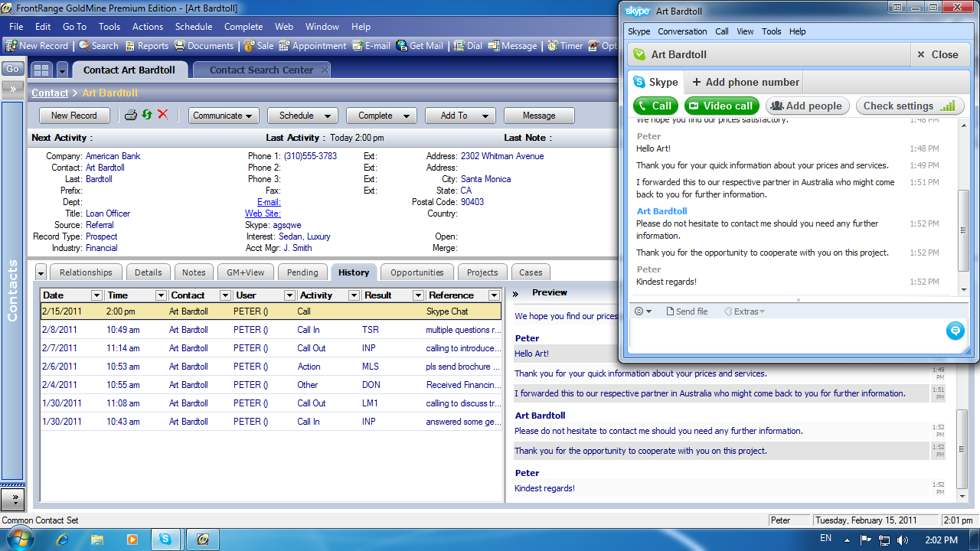
Task: Collapse the Preview pane chevron
Action: [515, 294]
